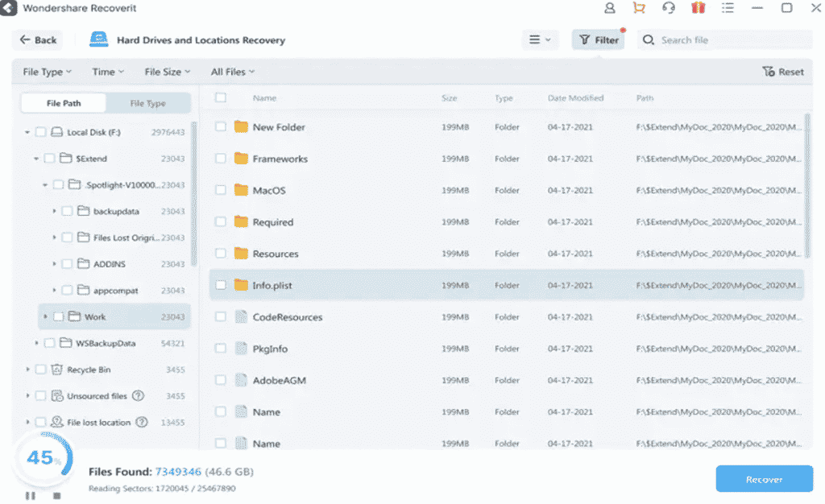Click the Local Disk (F:) drive icon
Image resolution: width=825 pixels, height=504 pixels.
coord(57,132)
